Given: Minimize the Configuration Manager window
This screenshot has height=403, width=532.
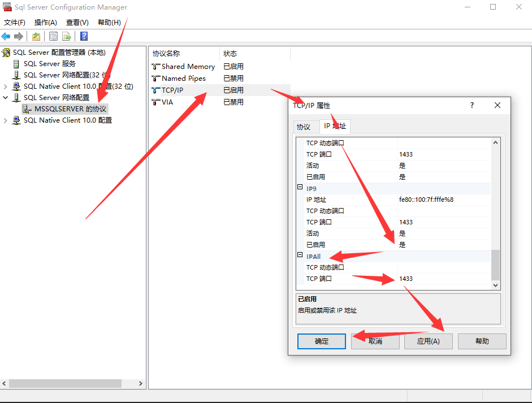Looking at the screenshot, I should pyautogui.click(x=468, y=7).
